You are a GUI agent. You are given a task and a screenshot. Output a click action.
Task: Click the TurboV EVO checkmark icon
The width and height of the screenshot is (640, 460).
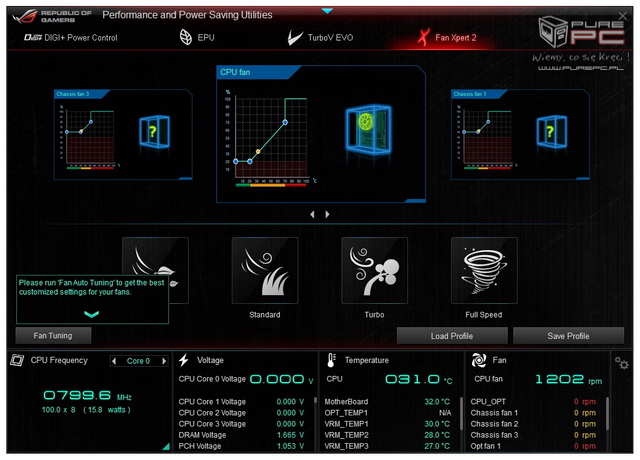click(295, 38)
